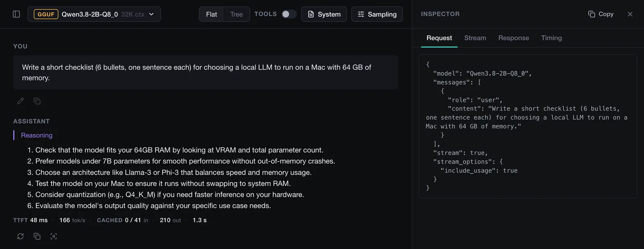Click the 1.3 s duration stat
The image size is (644, 249).
click(x=200, y=220)
